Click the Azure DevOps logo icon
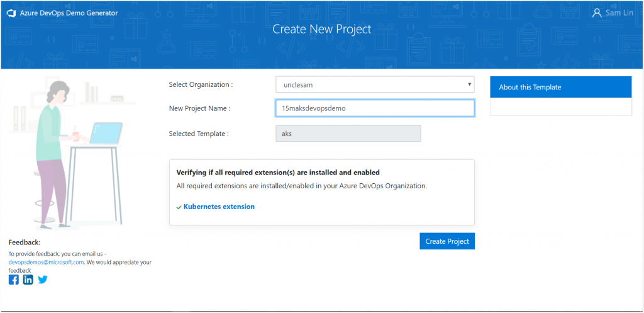The height and width of the screenshot is (313, 644). pyautogui.click(x=11, y=13)
